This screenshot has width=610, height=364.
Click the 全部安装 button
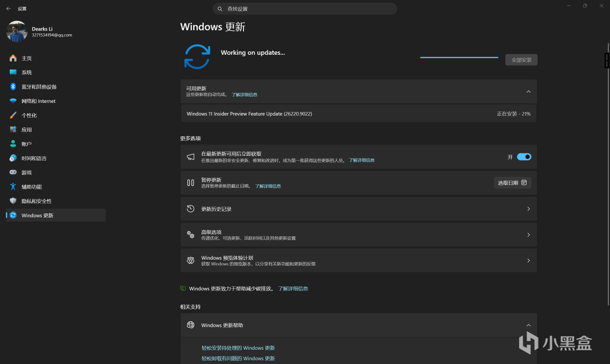(x=521, y=60)
